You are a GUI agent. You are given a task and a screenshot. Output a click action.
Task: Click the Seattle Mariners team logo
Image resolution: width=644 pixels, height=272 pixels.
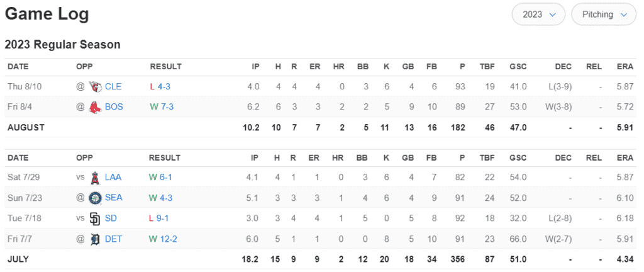coord(94,198)
